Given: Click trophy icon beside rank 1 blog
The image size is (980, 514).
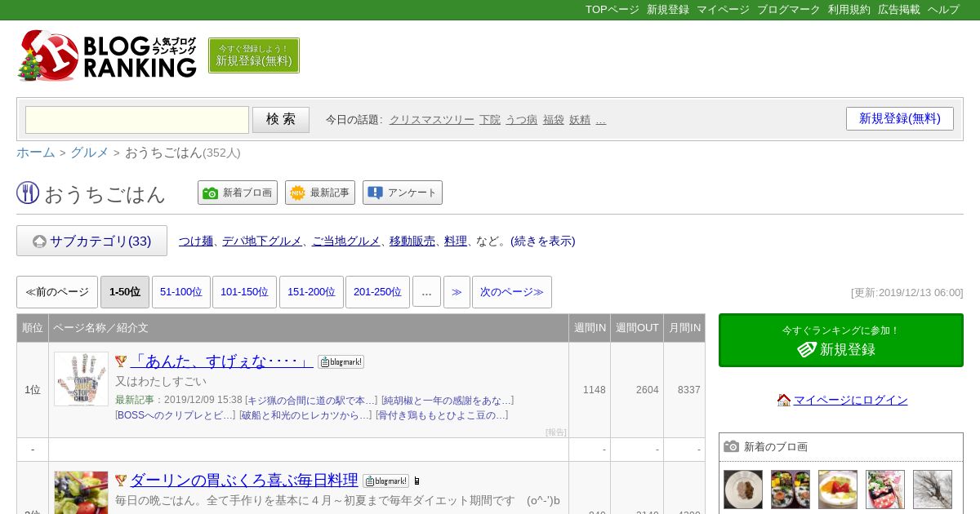Looking at the screenshot, I should tap(121, 361).
